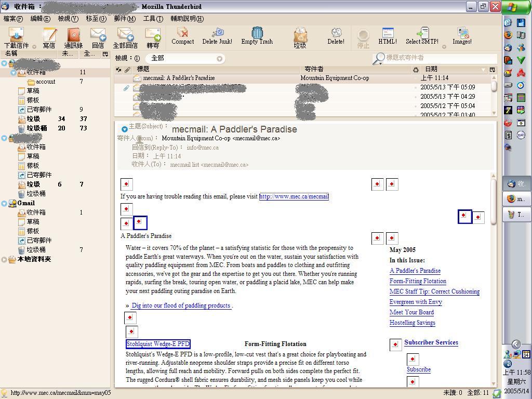Collapse the Gmail account tree

pos(4,203)
